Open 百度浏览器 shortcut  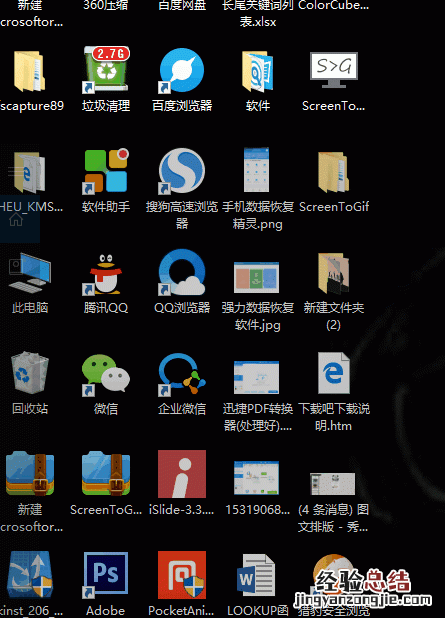click(x=182, y=71)
